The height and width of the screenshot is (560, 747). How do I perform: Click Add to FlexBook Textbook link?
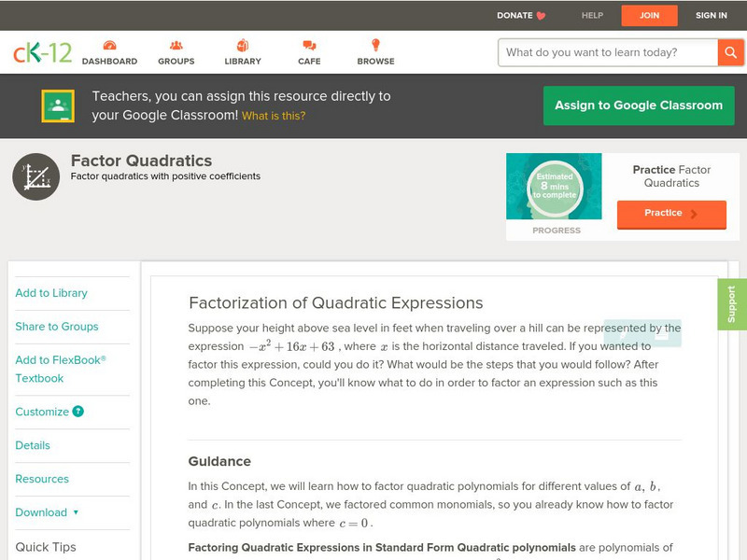[61, 369]
